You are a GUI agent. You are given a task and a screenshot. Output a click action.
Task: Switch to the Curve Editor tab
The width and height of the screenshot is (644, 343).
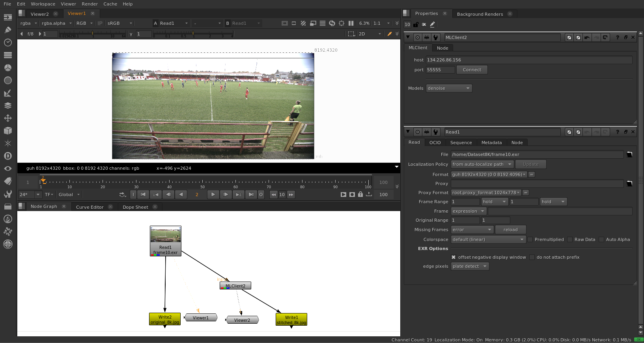(90, 207)
